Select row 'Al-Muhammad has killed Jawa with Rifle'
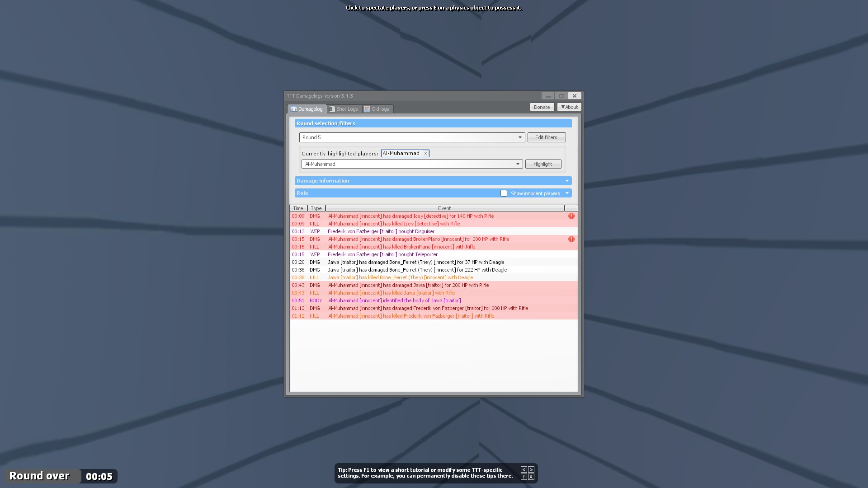 [x=433, y=293]
